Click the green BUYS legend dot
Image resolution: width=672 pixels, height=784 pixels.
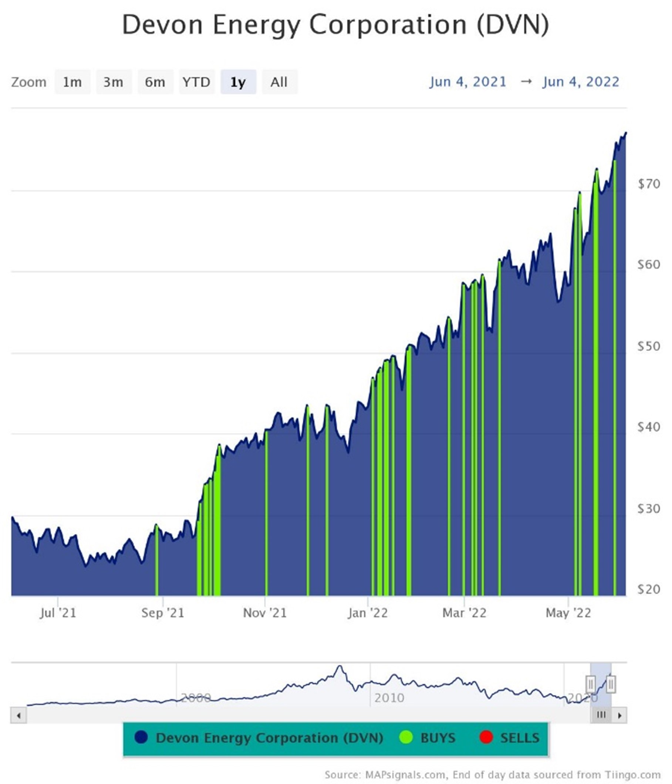406,737
